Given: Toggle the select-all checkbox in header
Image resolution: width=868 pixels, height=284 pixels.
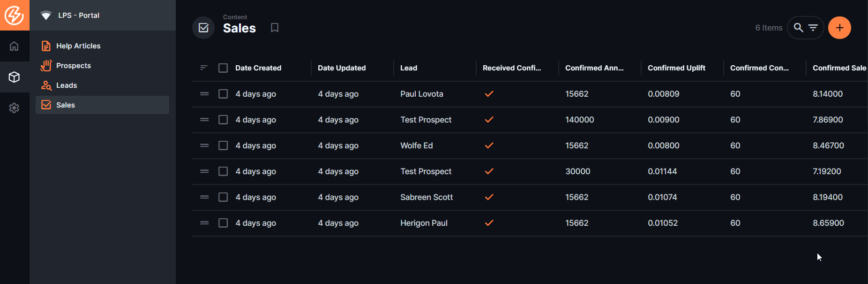Looking at the screenshot, I should click(223, 68).
